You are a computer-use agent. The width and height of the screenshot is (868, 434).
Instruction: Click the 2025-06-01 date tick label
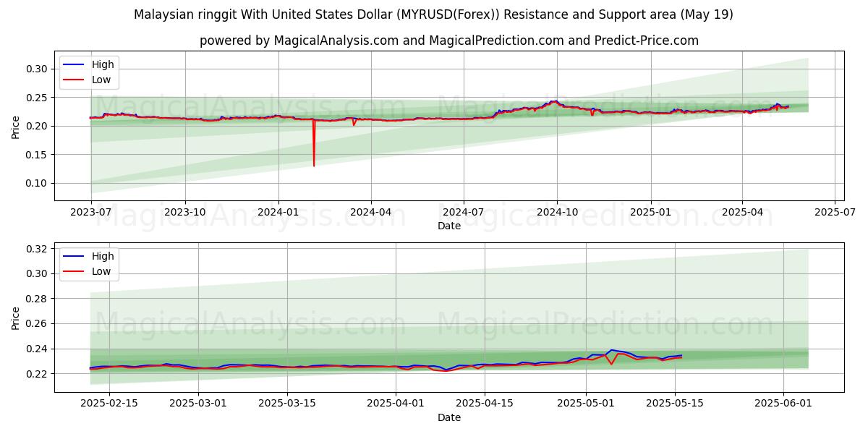coord(784,404)
